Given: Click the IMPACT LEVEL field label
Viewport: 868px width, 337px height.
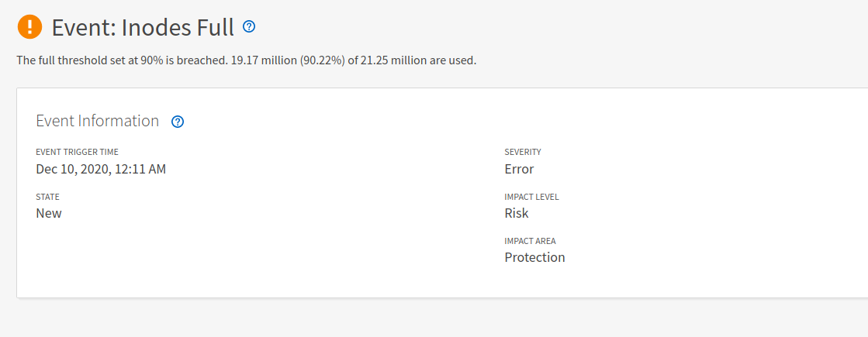Looking at the screenshot, I should click(531, 197).
